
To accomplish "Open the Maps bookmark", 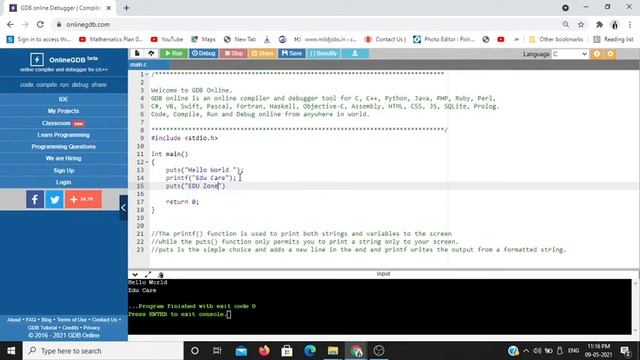I will coord(203,39).
